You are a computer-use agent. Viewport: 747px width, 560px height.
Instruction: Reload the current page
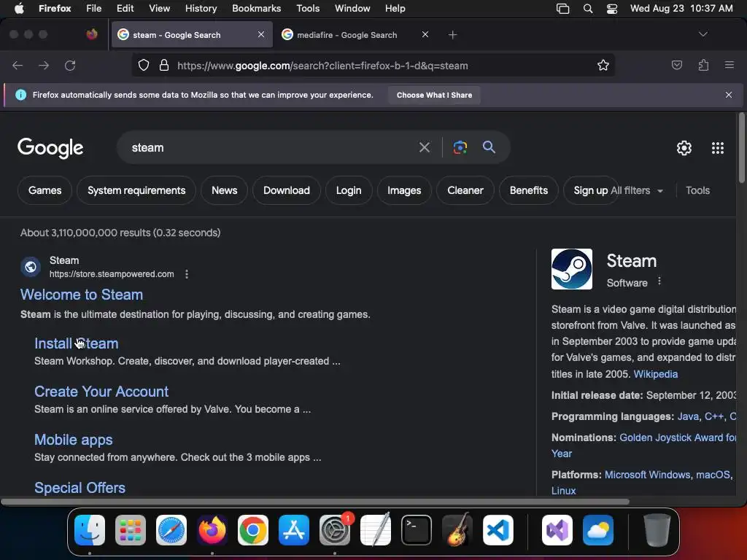[x=70, y=65]
